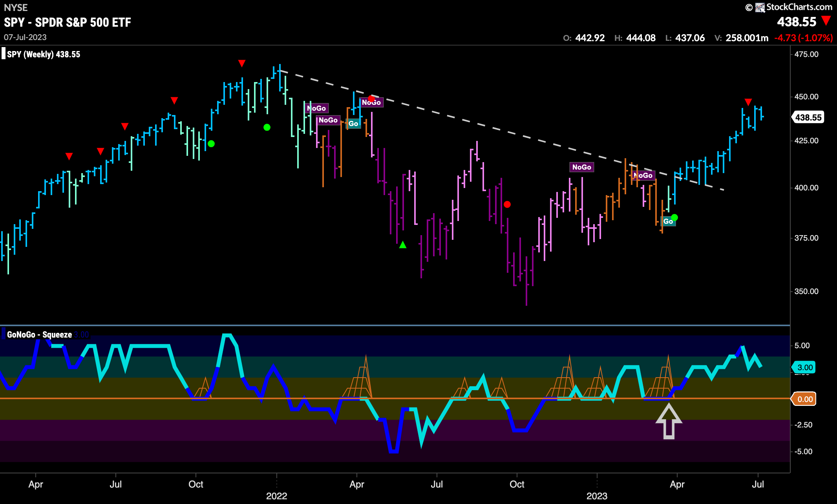Click the GoNoGo - Squeeze indicator label
The height and width of the screenshot is (504, 837).
point(39,335)
